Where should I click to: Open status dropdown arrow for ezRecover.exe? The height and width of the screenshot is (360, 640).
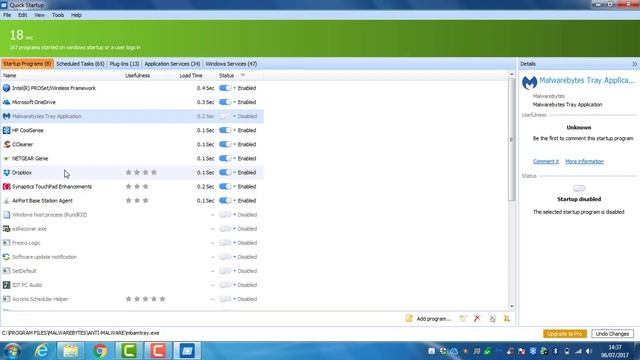click(x=235, y=229)
